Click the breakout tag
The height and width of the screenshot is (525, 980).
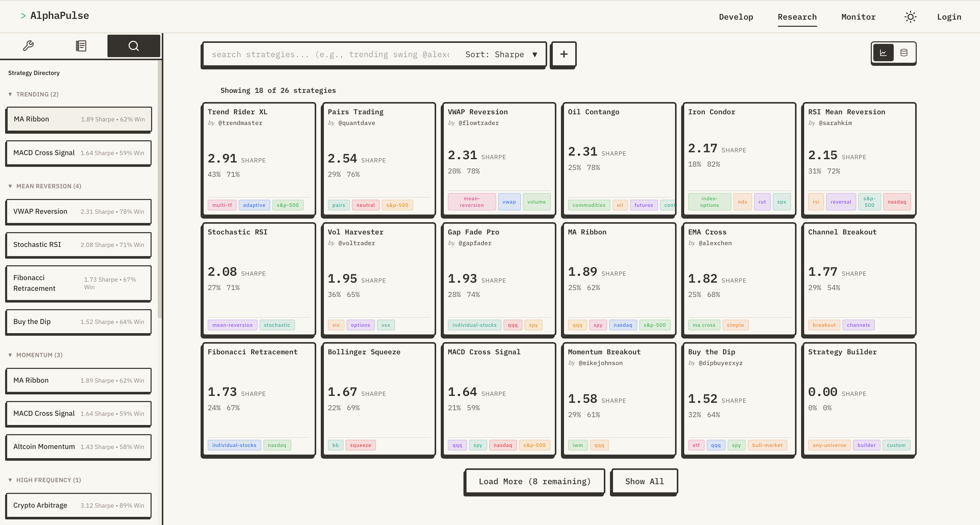[x=824, y=326]
